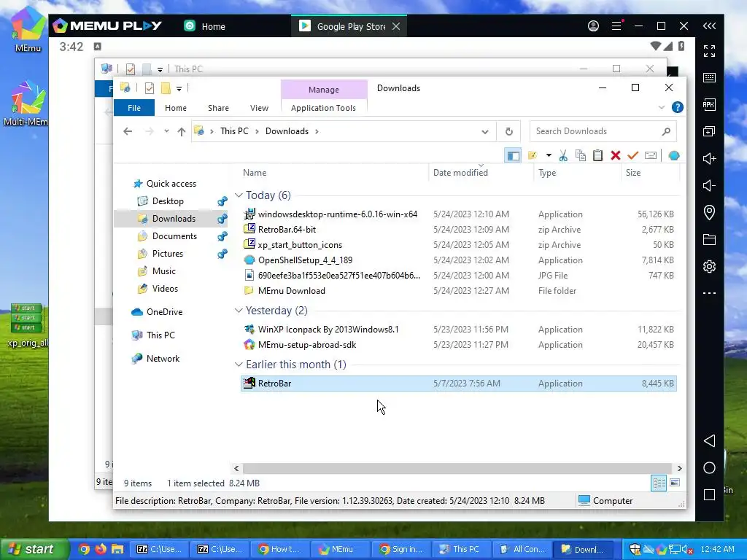Click the orange checkmark icon
747x560 pixels.
pyautogui.click(x=632, y=155)
